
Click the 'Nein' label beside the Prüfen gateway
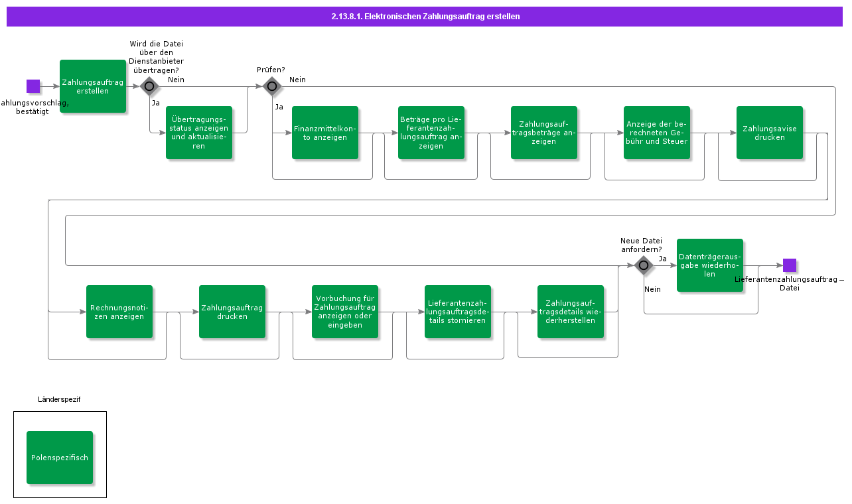click(297, 80)
